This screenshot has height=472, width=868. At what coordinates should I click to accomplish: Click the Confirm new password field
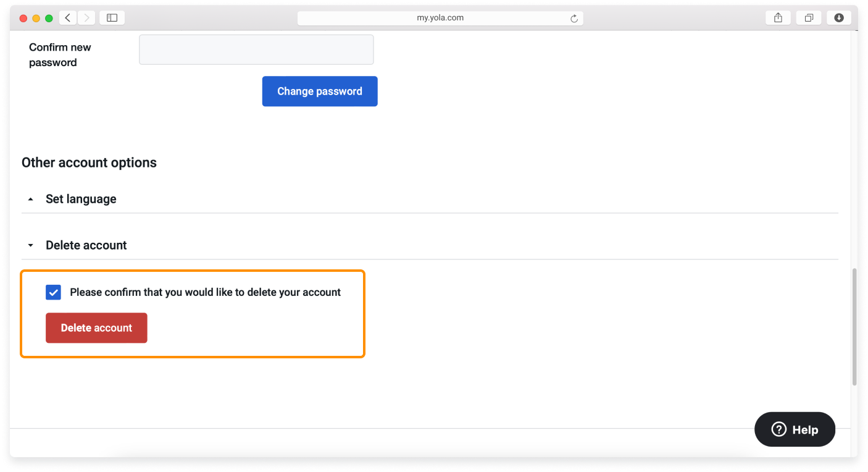256,49
